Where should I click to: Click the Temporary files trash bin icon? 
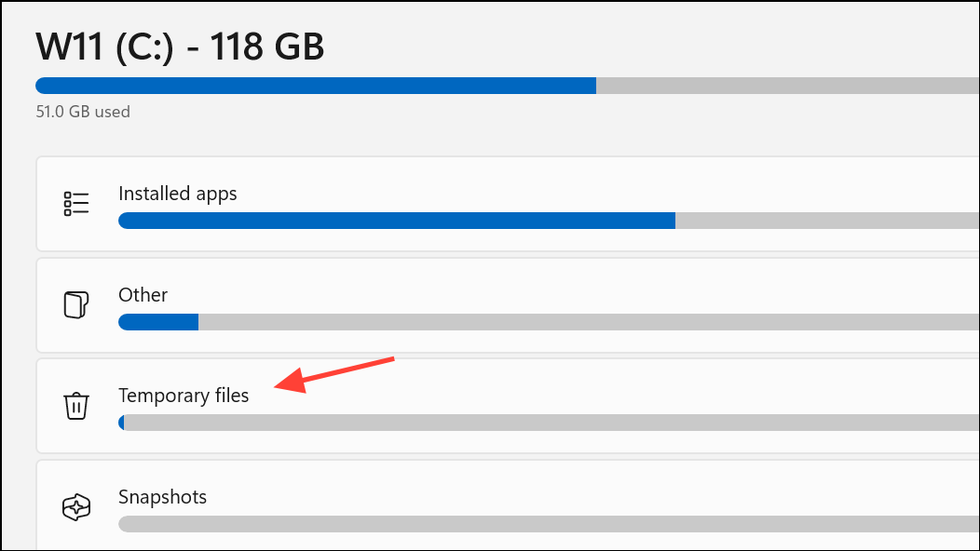pos(76,406)
